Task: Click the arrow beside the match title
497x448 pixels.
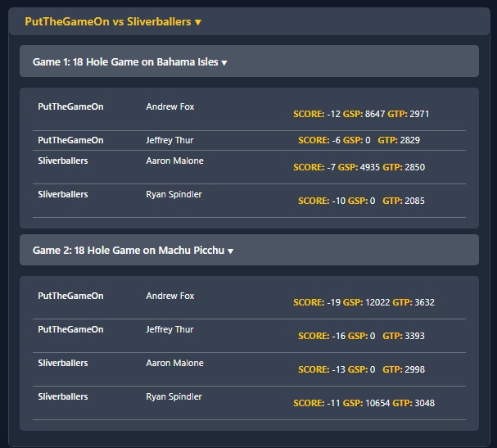Action: click(198, 22)
